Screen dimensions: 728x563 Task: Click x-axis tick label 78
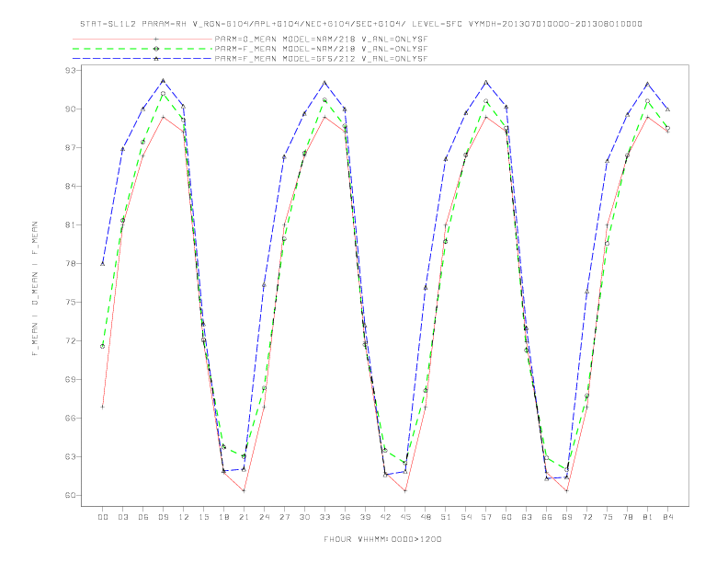click(628, 517)
